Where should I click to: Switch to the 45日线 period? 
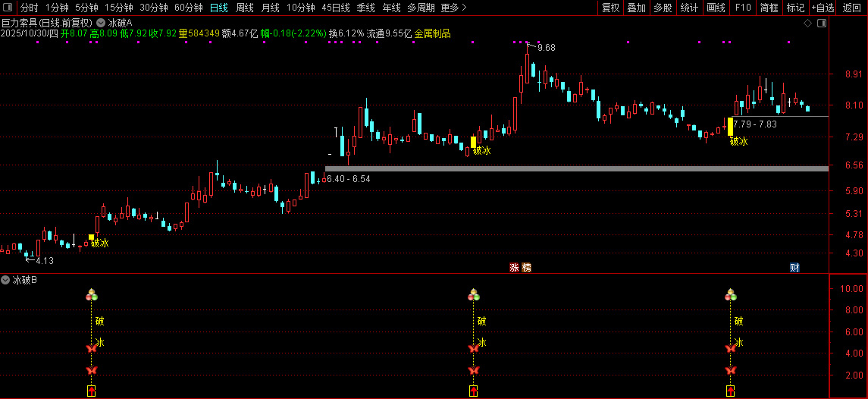pos(336,8)
